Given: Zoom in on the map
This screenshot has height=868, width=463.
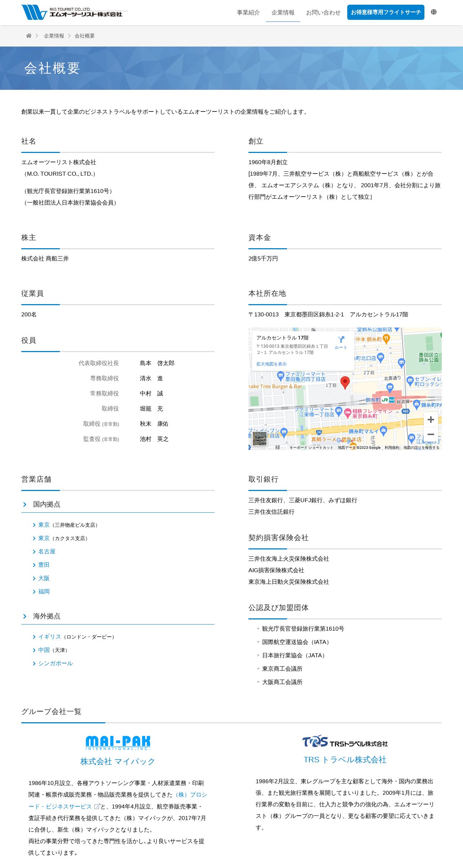Looking at the screenshot, I should click(x=431, y=420).
